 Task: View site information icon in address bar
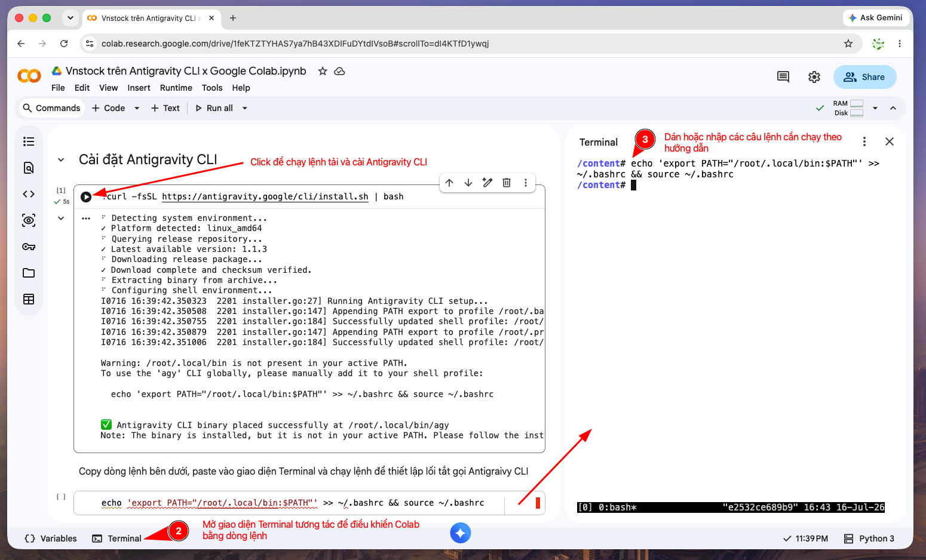90,44
